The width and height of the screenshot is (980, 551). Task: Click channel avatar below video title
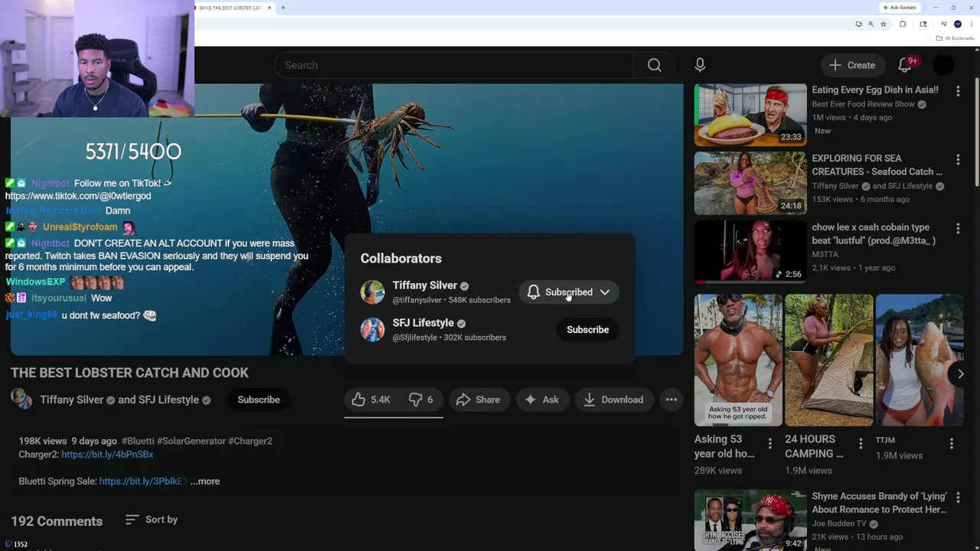pos(21,399)
